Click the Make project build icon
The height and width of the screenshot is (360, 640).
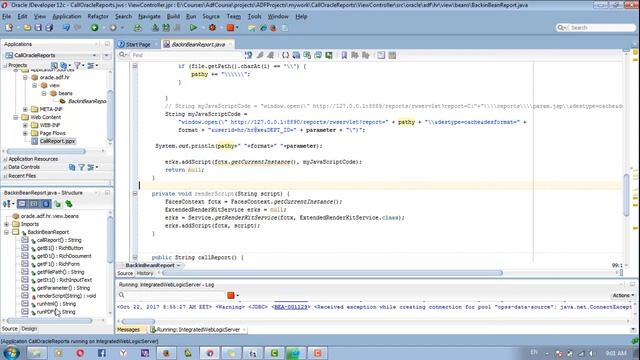(155, 28)
